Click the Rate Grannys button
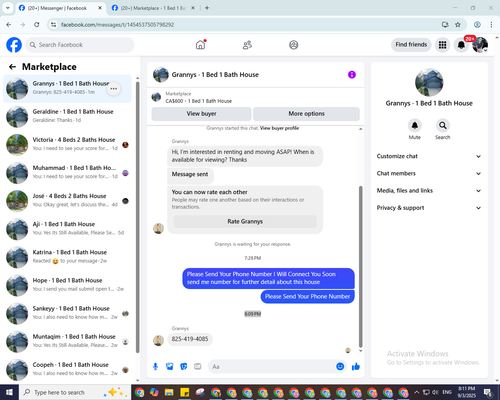 (x=245, y=221)
